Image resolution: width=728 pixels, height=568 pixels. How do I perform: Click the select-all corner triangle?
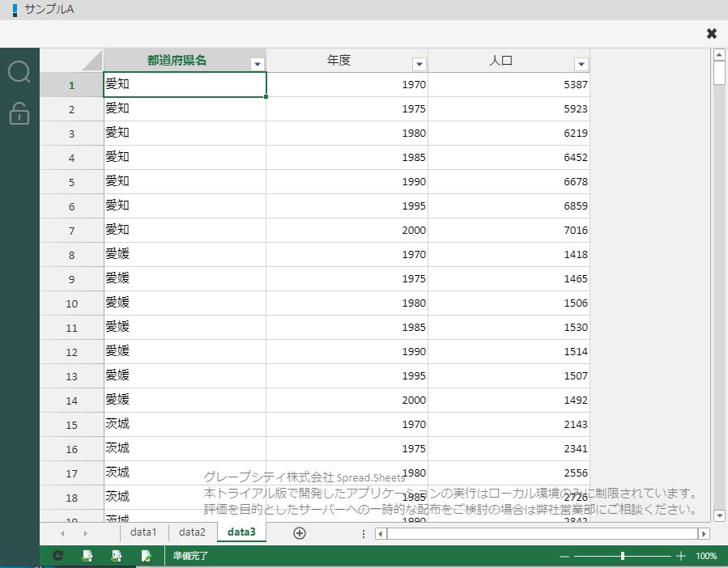pos(91,61)
